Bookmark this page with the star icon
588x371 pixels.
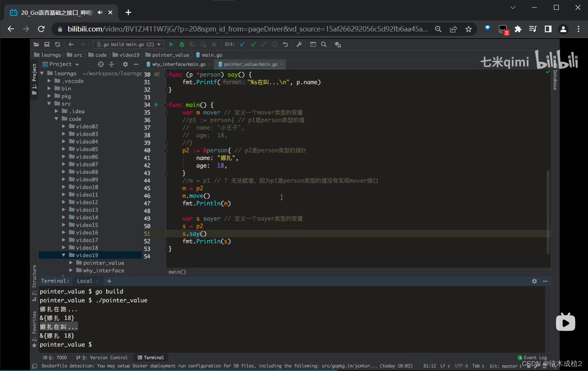[x=469, y=29]
